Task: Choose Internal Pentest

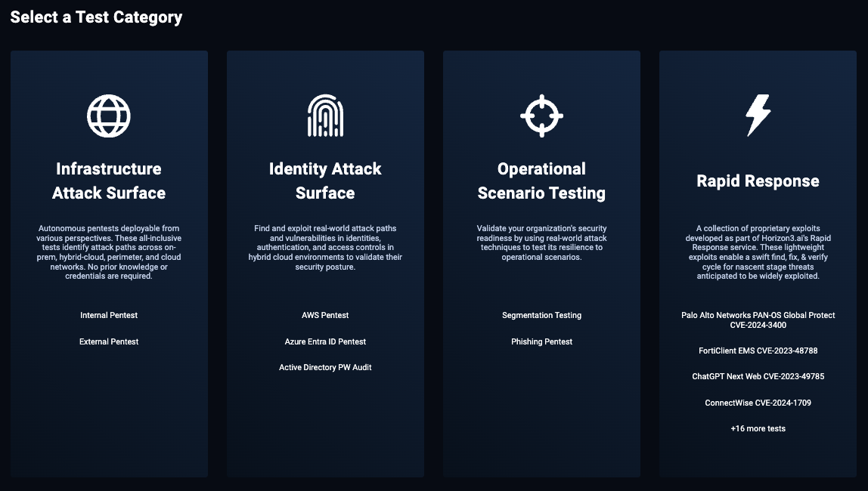Action: point(109,315)
